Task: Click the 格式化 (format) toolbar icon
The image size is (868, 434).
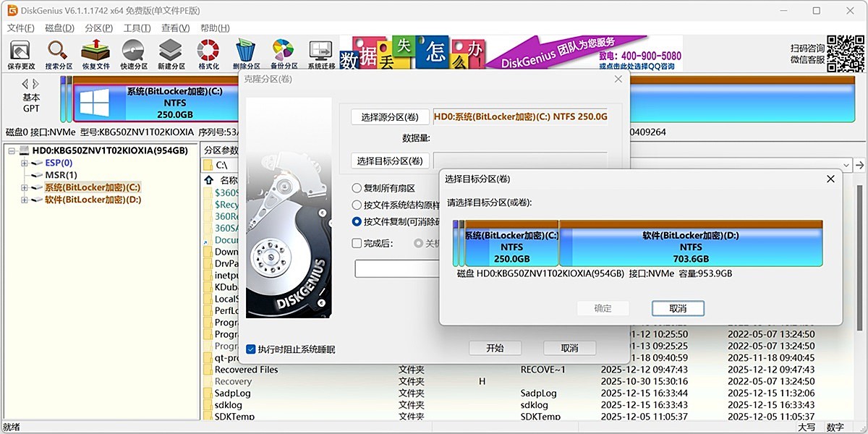Action: [x=207, y=51]
